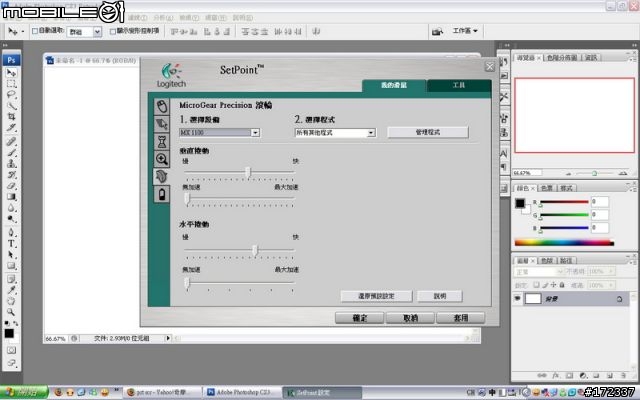Click the Navigator zoom percentage field

[527, 173]
